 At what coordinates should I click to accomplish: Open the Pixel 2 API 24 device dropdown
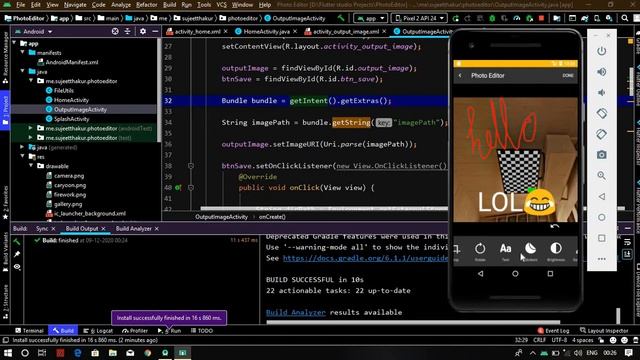[419, 18]
